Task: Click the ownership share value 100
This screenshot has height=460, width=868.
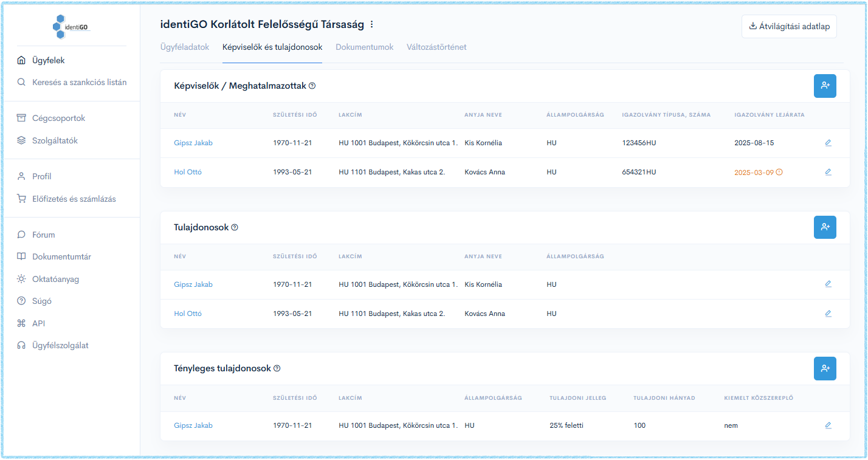Action: tap(639, 425)
